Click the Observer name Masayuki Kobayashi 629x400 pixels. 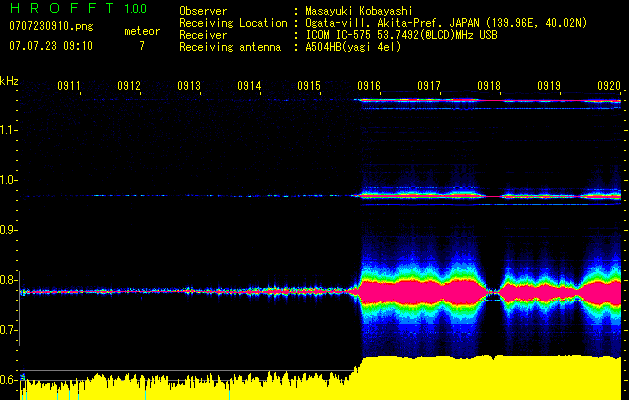point(359,11)
